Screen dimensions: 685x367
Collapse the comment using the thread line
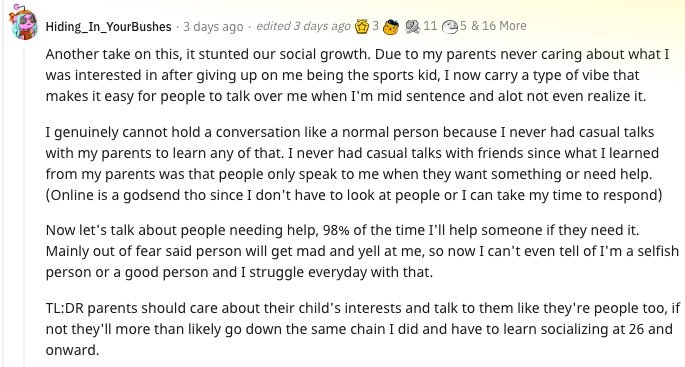(24, 203)
